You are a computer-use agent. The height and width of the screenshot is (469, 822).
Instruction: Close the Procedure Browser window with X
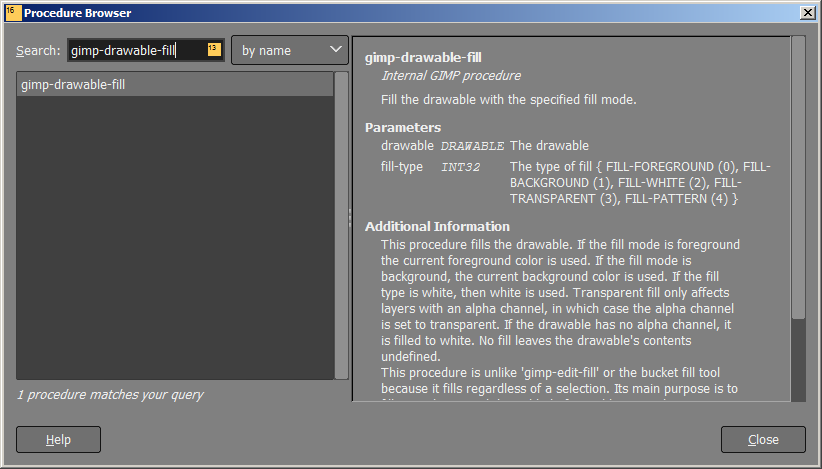[808, 13]
